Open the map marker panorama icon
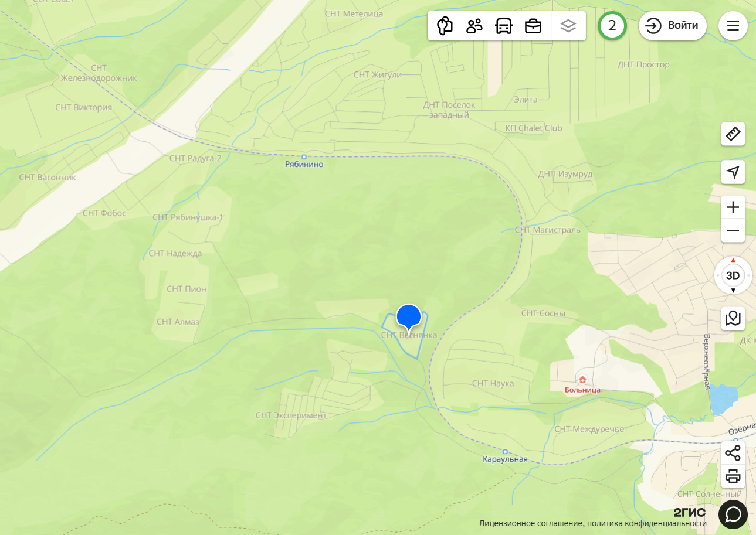 pyautogui.click(x=733, y=319)
